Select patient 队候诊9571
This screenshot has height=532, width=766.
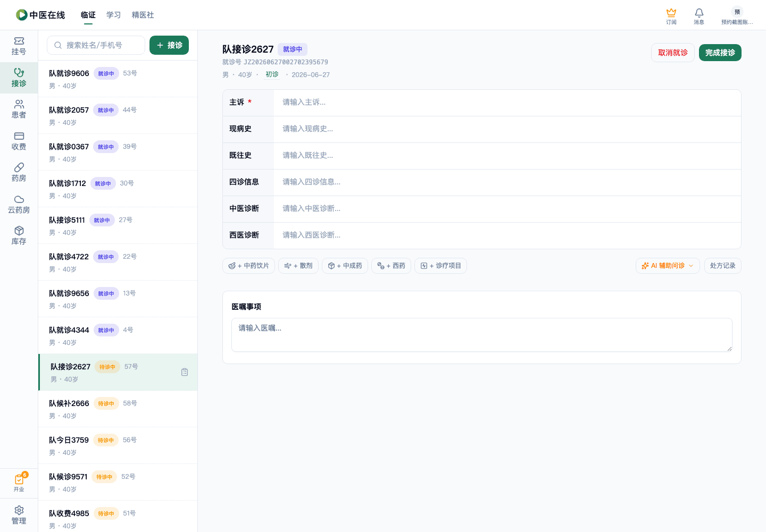click(118, 482)
